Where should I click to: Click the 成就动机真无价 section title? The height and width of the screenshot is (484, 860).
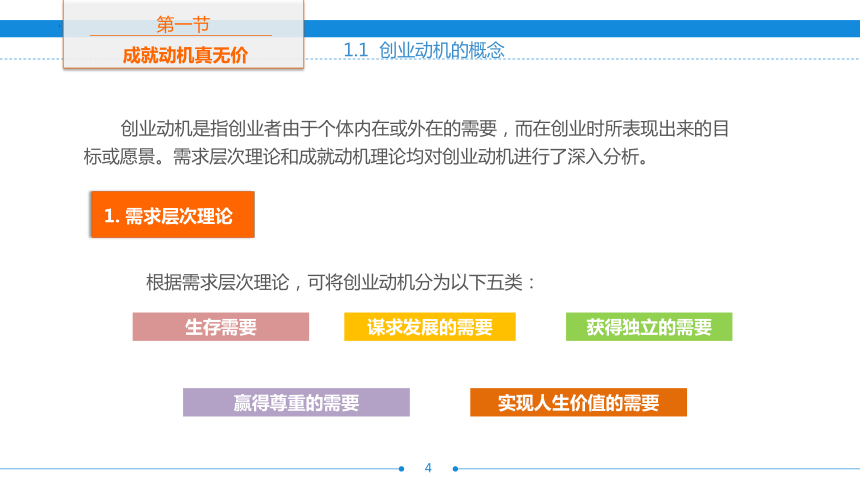(x=185, y=55)
